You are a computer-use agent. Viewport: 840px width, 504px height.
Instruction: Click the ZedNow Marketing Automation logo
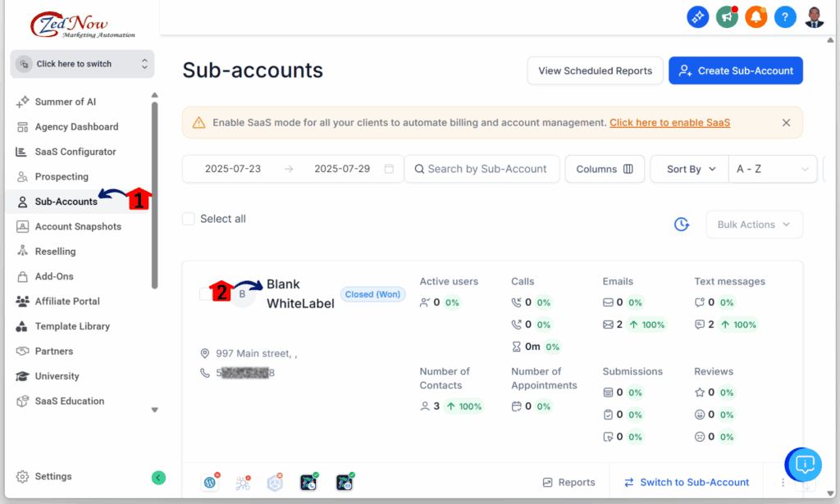(83, 25)
